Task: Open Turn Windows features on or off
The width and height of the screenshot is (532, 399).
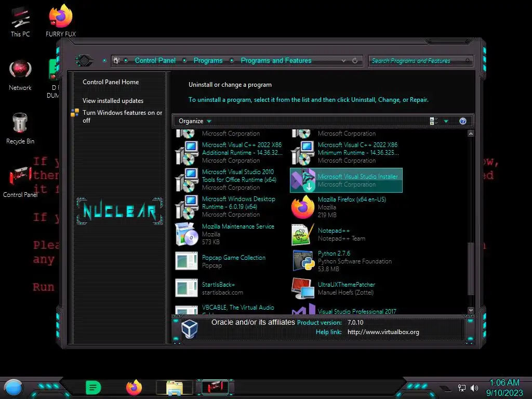Action: (122, 116)
